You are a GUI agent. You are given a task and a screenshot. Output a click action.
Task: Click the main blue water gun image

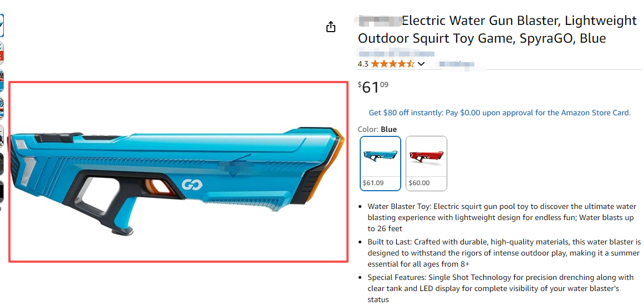point(178,171)
